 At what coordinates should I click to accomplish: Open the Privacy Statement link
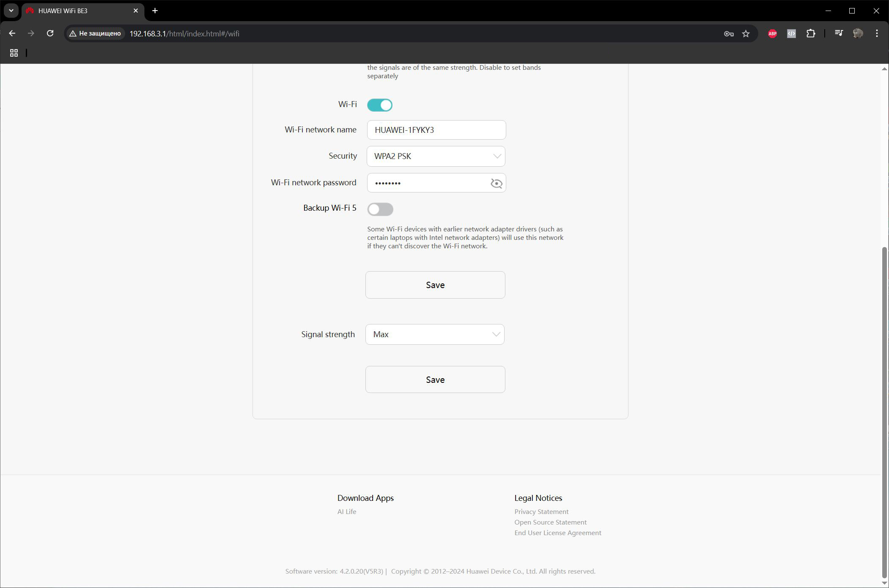tap(541, 511)
